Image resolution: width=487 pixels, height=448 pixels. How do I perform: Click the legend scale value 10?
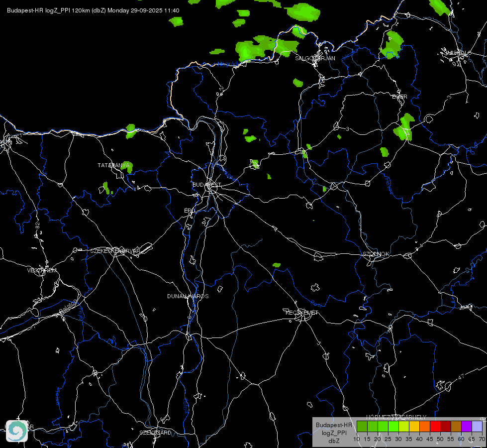[357, 440]
